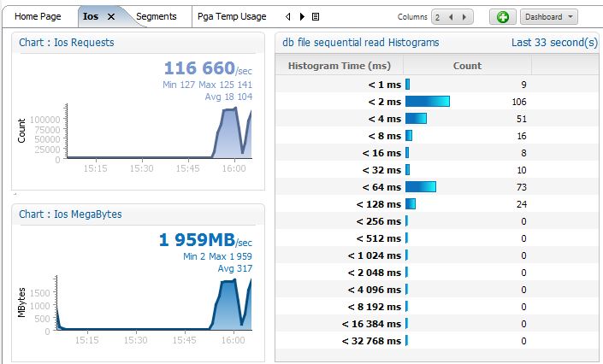Open the Dashboard dropdown
Image resolution: width=603 pixels, height=364 pixels.
(549, 17)
